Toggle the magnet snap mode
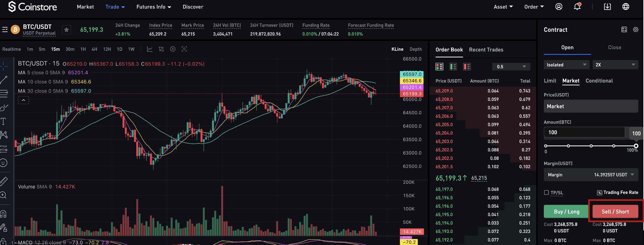 click(x=4, y=214)
